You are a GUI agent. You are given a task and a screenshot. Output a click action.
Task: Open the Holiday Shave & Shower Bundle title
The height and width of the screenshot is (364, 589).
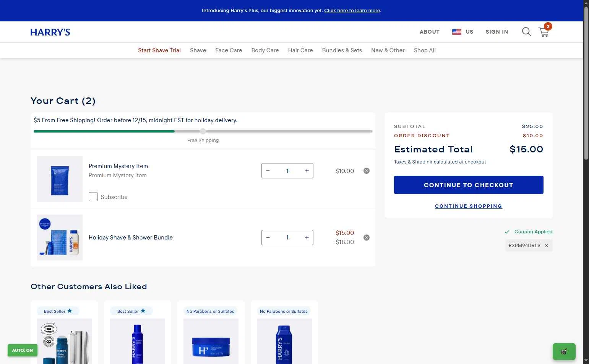coord(131,238)
